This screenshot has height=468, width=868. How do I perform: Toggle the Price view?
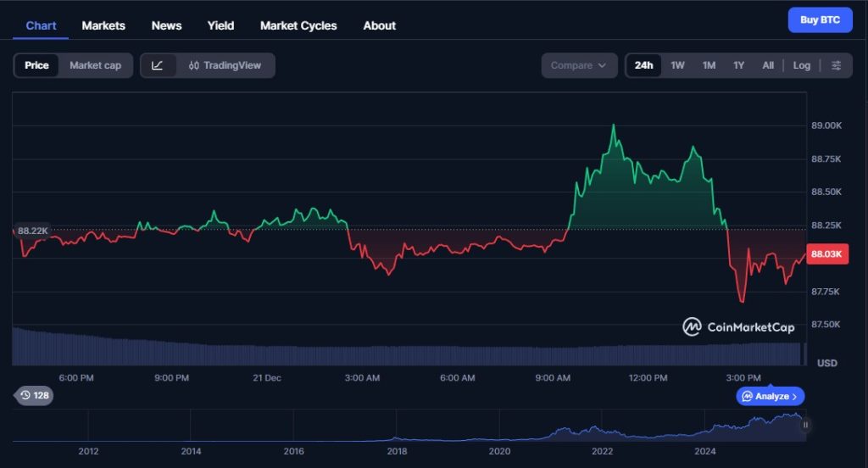[36, 65]
